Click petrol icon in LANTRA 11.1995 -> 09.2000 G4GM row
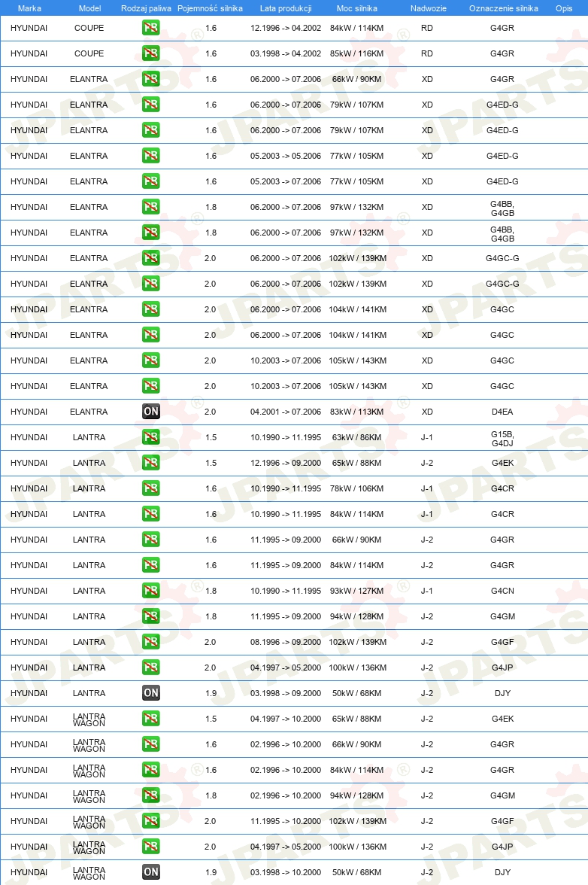The image size is (588, 885). coord(150,616)
